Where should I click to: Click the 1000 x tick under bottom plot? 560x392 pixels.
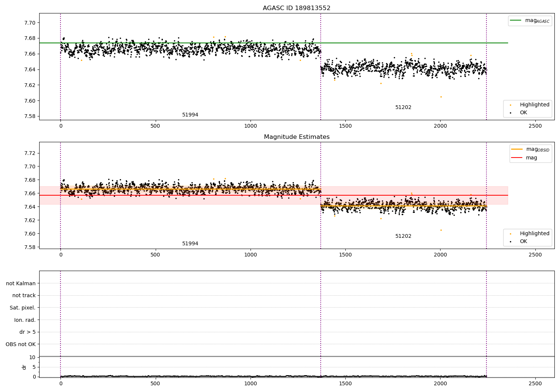click(x=251, y=383)
